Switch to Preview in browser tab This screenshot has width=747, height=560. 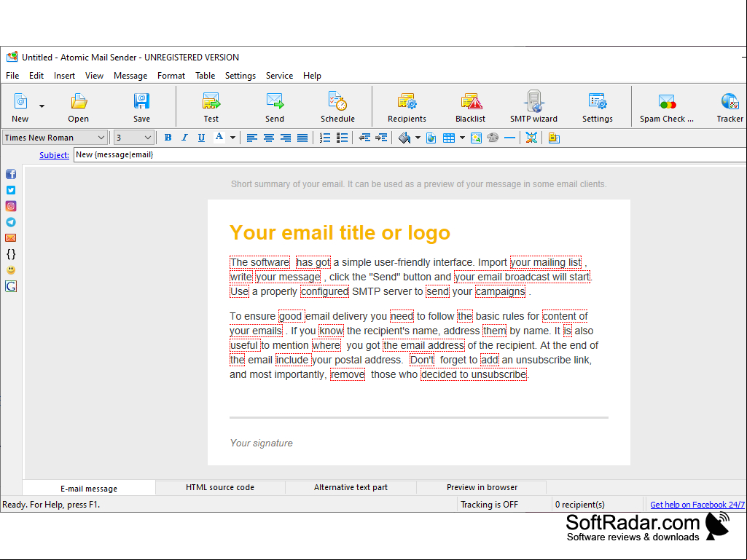point(482,487)
